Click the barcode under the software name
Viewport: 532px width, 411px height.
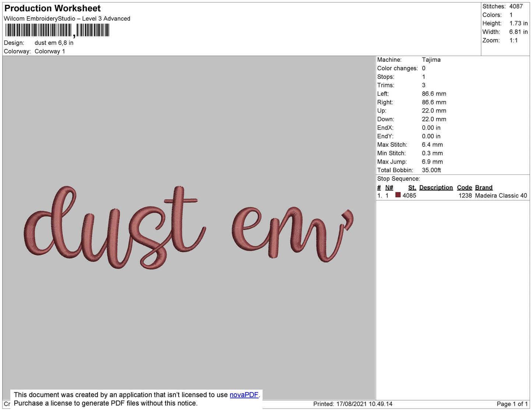[57, 31]
